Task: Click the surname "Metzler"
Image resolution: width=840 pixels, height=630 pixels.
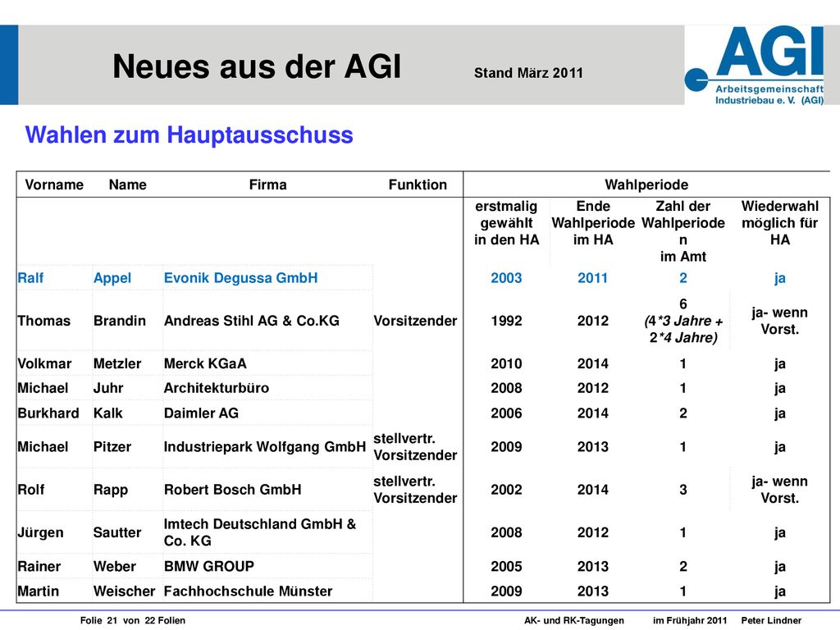Action: [x=117, y=363]
